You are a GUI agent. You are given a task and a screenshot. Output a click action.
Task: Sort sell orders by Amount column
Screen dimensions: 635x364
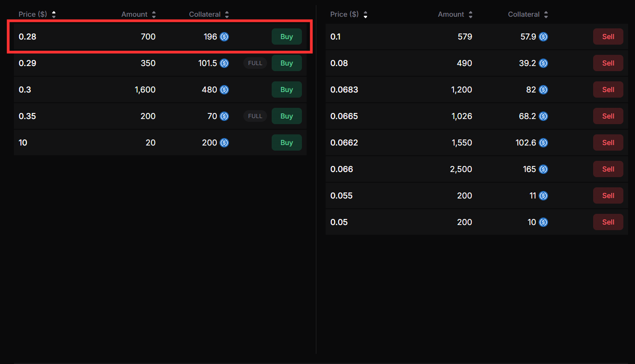click(x=470, y=14)
